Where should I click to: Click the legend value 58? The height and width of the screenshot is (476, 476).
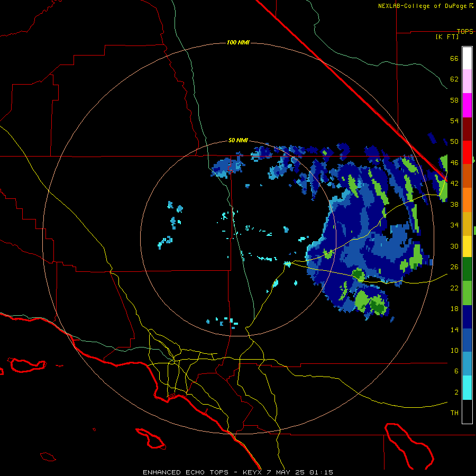[454, 100]
